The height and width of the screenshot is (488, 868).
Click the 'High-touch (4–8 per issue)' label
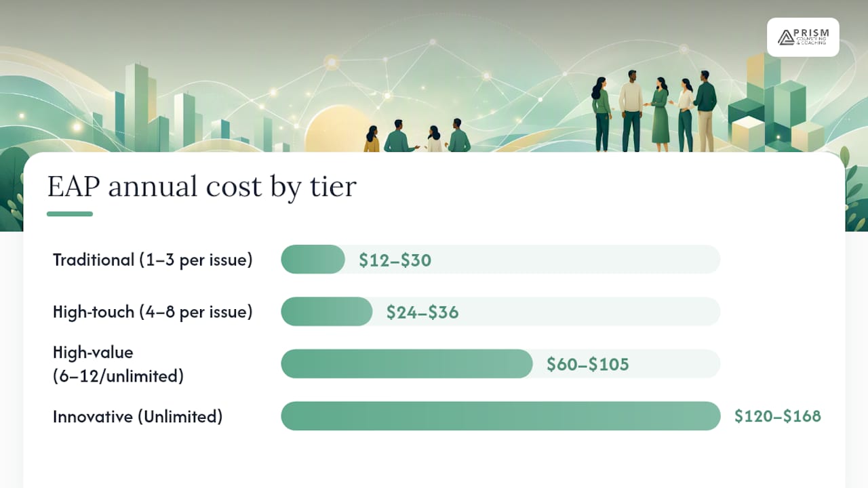(153, 312)
